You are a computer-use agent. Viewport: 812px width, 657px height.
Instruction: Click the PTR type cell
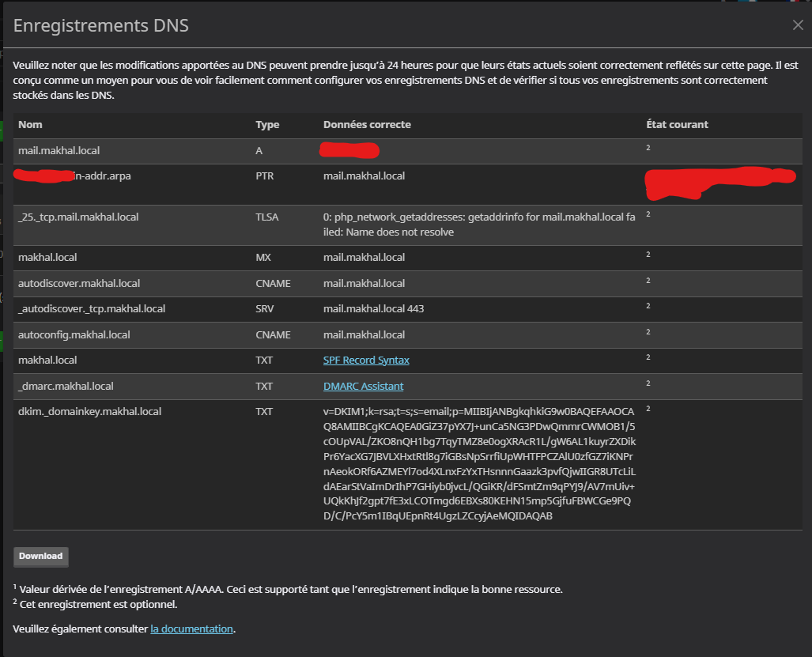[x=265, y=176]
